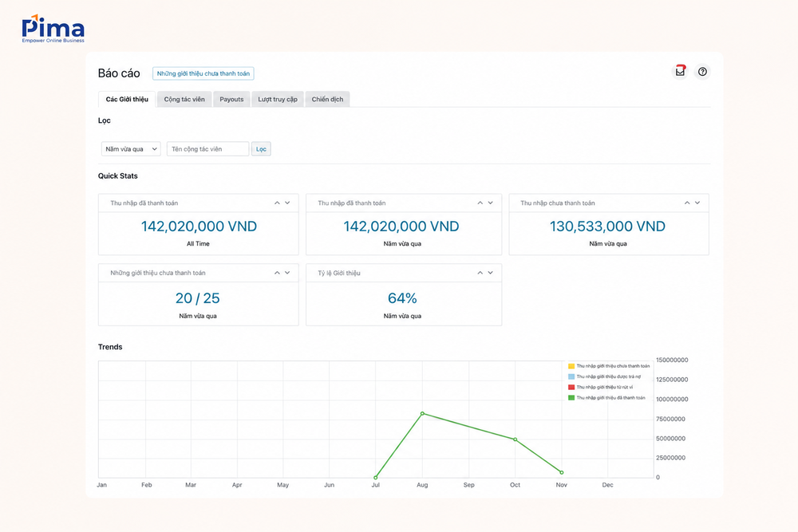Move All Time paid income card down
The height and width of the screenshot is (532, 798).
click(287, 203)
